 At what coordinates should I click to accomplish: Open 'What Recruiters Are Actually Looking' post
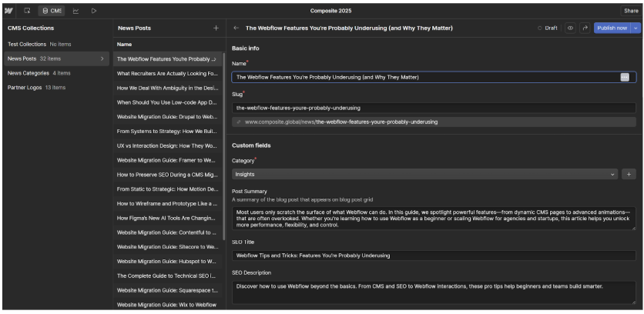pos(168,73)
